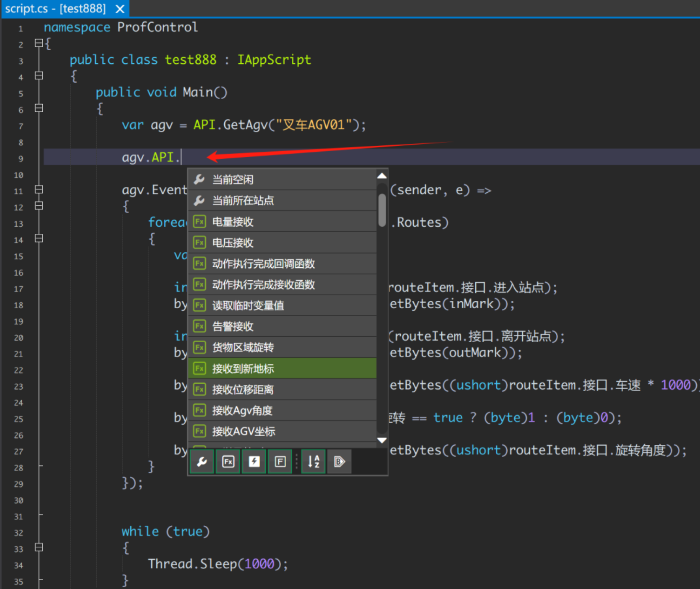The image size is (700, 589).
Task: Choose 货物区域旋转 suggestion
Action: (x=283, y=347)
